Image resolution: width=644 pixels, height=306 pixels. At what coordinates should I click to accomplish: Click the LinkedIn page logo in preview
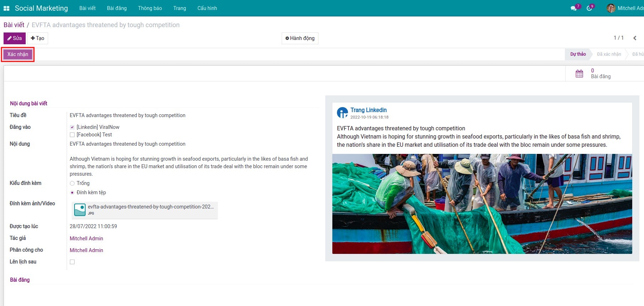pos(342,113)
